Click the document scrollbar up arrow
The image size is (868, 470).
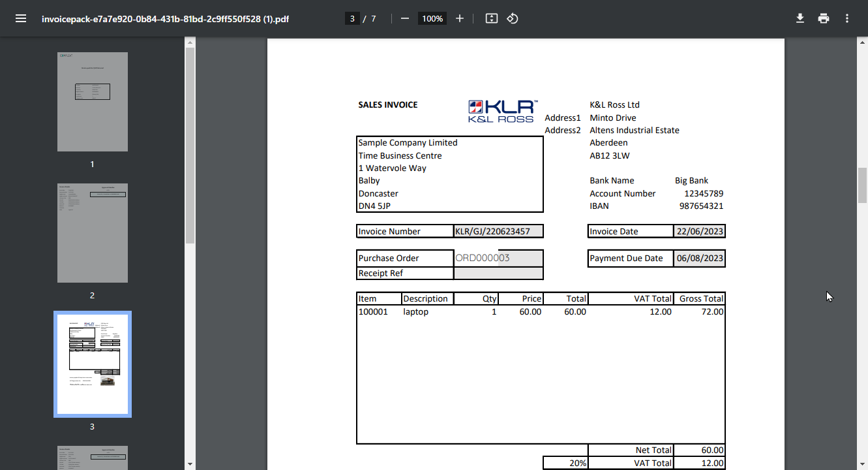862,42
